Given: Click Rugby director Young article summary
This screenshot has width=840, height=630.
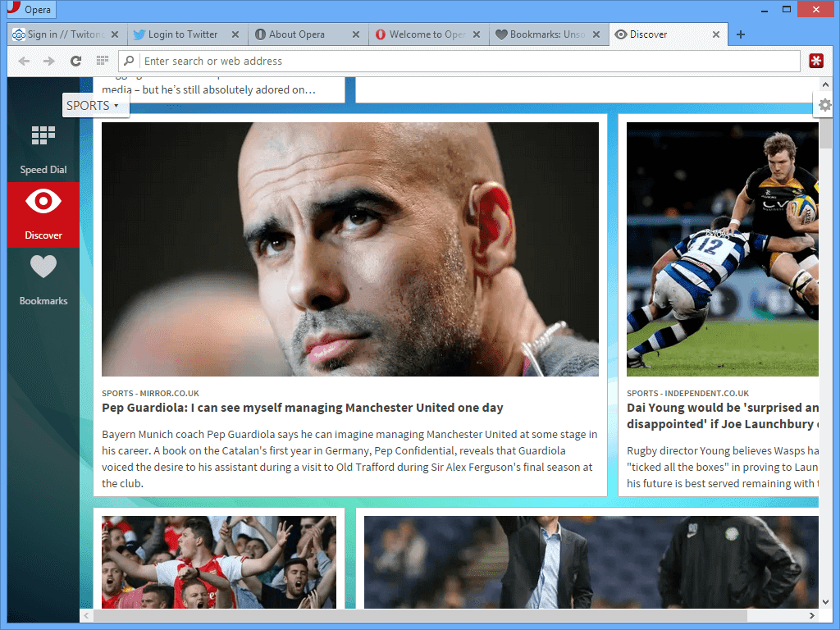Looking at the screenshot, I should [x=723, y=467].
